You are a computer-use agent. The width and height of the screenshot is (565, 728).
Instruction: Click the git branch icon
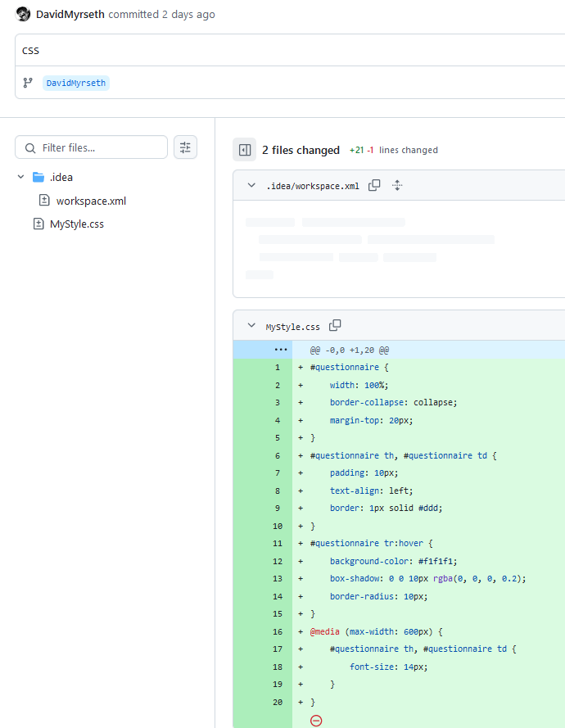pos(28,83)
